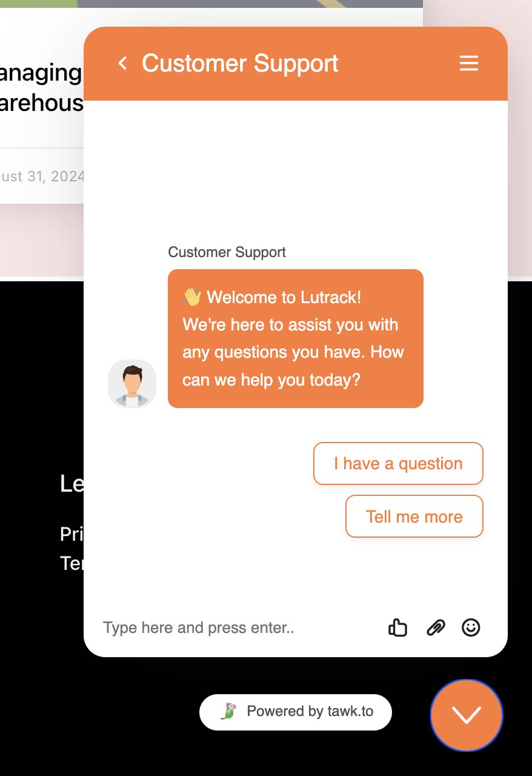The height and width of the screenshot is (776, 532).
Task: Select the "I have a question" quick reply
Action: (398, 464)
